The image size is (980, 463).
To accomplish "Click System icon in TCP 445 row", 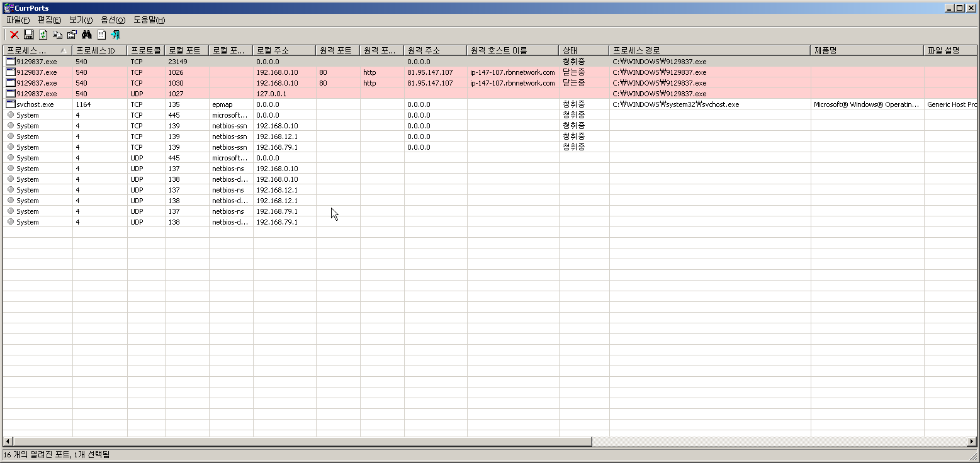I will pyautogui.click(x=11, y=115).
